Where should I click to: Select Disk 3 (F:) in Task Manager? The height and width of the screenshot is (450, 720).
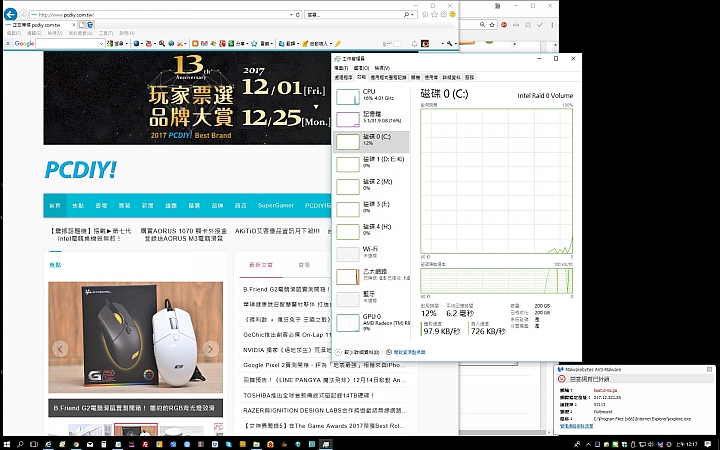371,209
